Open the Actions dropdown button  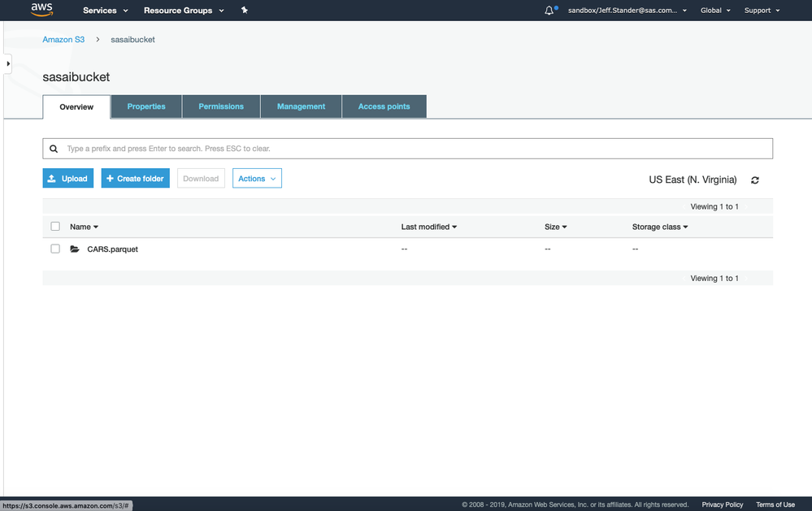257,178
